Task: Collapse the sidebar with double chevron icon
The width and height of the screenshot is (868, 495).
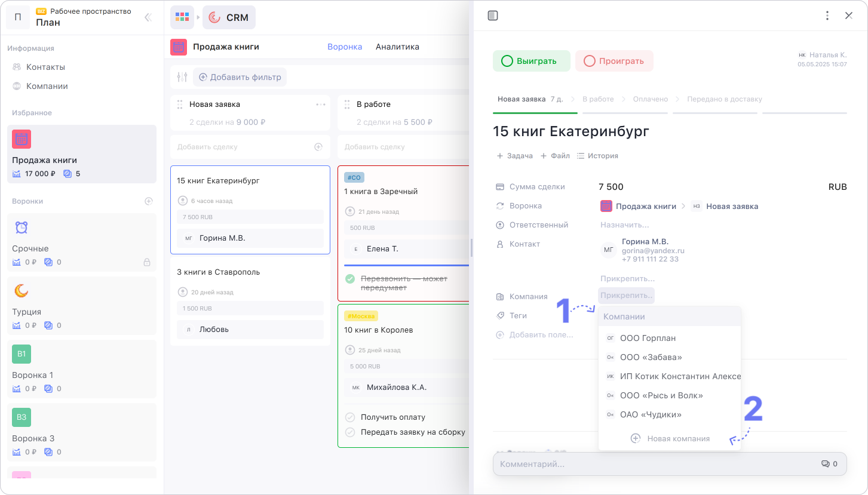Action: [148, 18]
